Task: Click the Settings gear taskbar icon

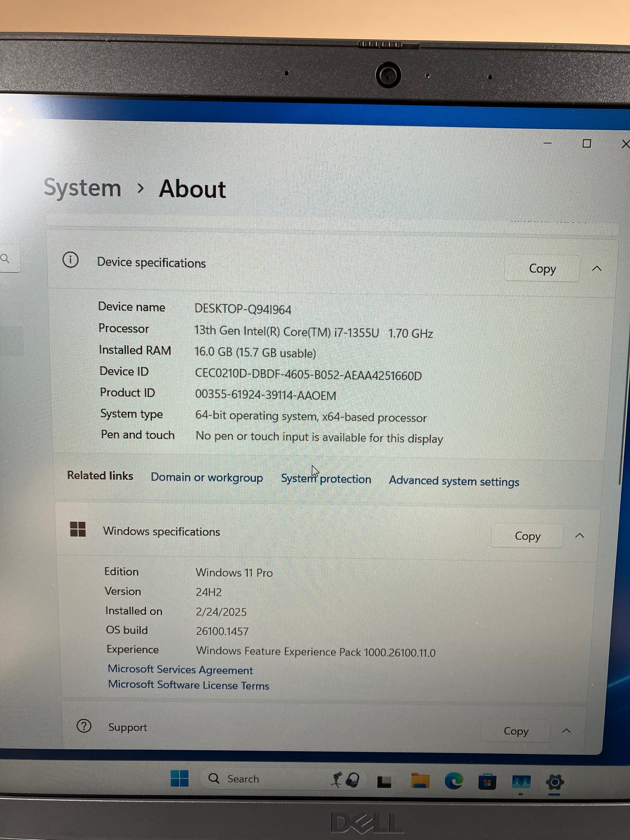Action: pos(555,782)
